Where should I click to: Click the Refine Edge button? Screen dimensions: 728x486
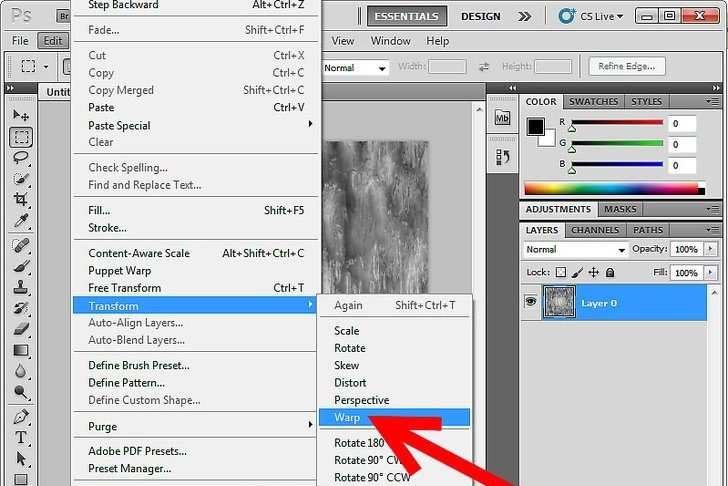click(x=627, y=66)
